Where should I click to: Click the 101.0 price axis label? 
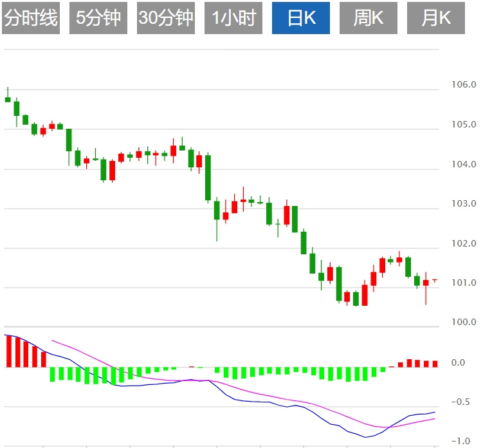[464, 283]
